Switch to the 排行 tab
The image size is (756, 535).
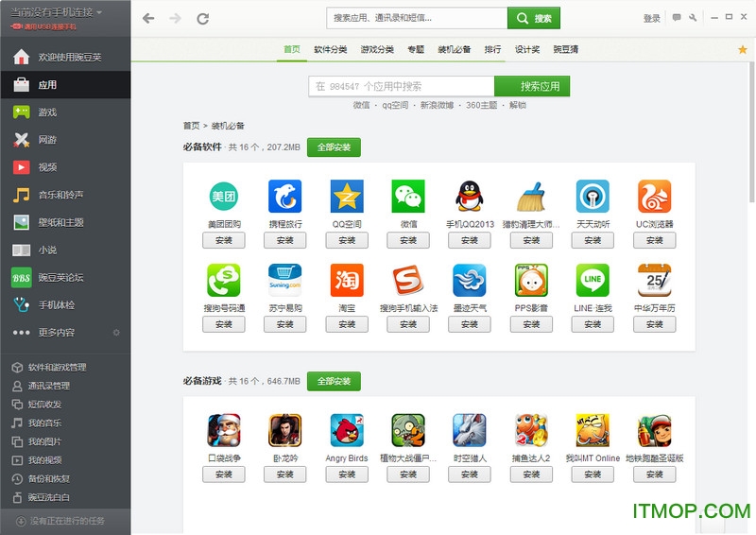pyautogui.click(x=492, y=49)
